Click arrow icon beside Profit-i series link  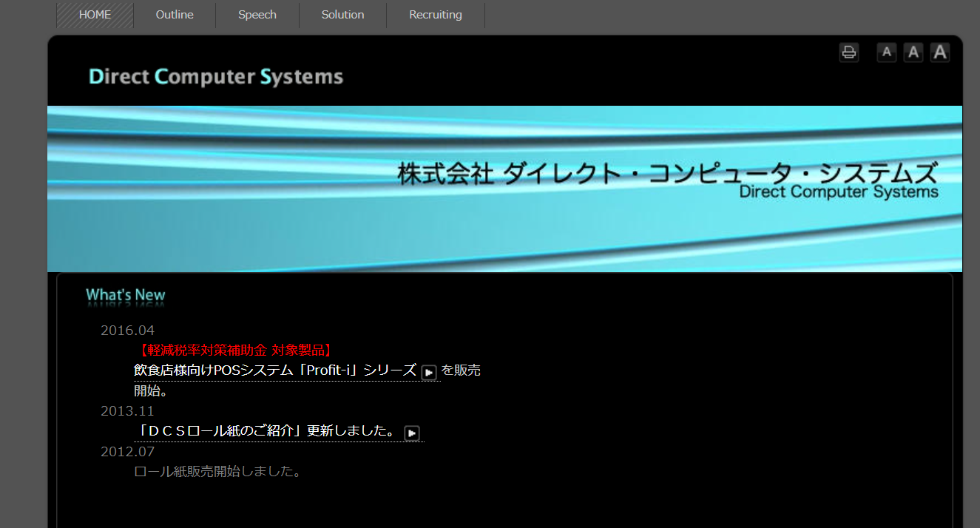pyautogui.click(x=429, y=372)
